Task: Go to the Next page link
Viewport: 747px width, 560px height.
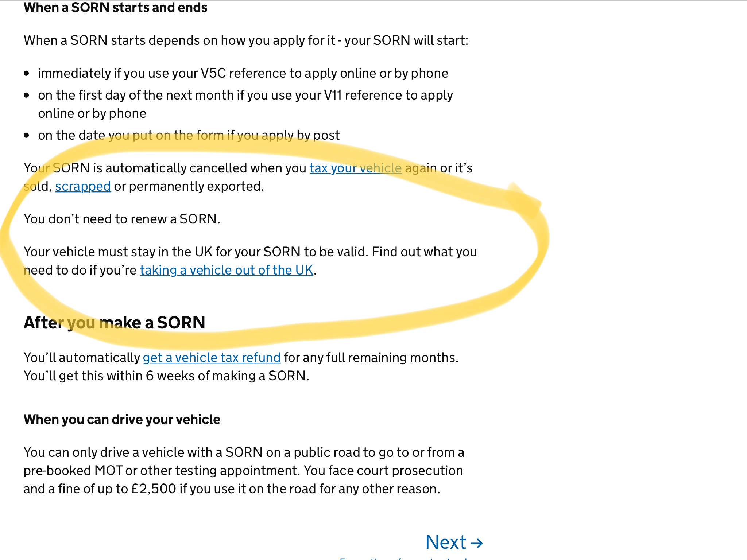Action: (446, 542)
